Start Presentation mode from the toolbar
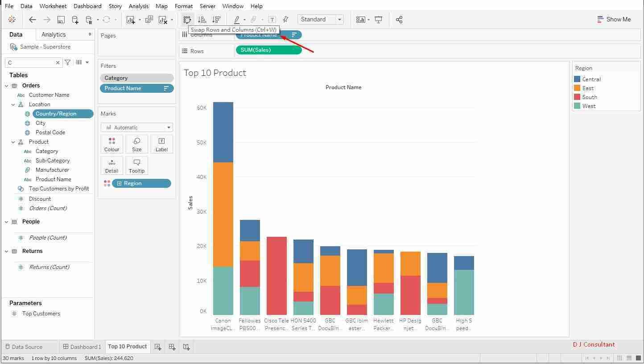Viewport: 644px width, 364px height. pyautogui.click(x=379, y=20)
